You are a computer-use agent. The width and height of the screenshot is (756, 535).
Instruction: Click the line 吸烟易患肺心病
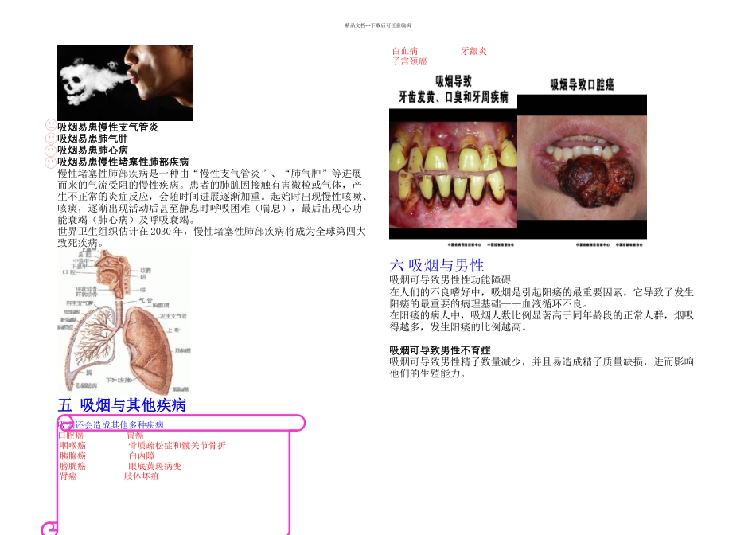click(92, 150)
